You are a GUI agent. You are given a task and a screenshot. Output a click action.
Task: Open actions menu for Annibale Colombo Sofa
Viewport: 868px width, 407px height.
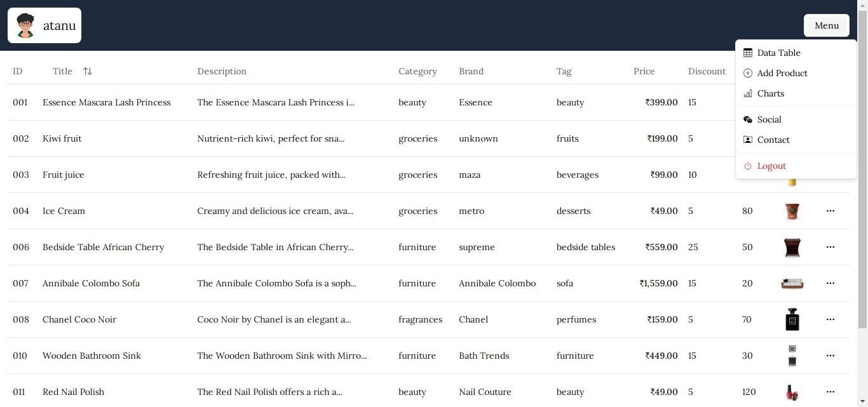coord(831,283)
